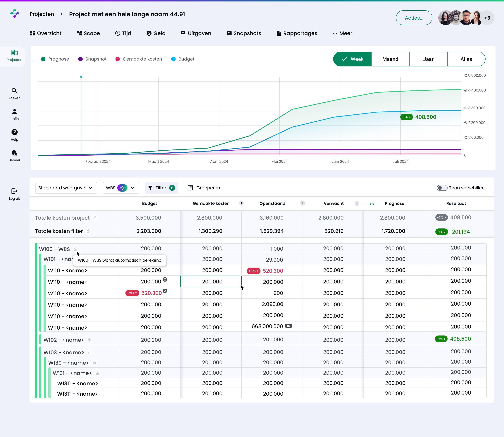Select the Week time range

(x=352, y=59)
